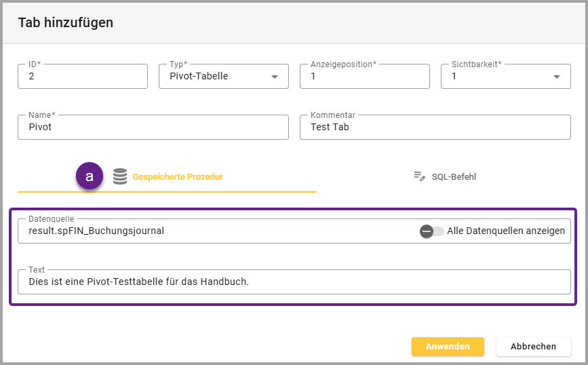Click the 'Alle Datenquellen anzeigen' label text
The height and width of the screenshot is (365, 588).
click(x=506, y=231)
